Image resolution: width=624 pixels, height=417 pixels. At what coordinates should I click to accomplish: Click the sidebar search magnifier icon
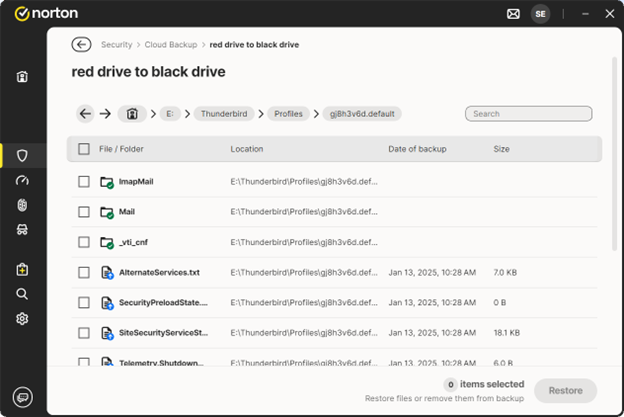[x=22, y=294]
